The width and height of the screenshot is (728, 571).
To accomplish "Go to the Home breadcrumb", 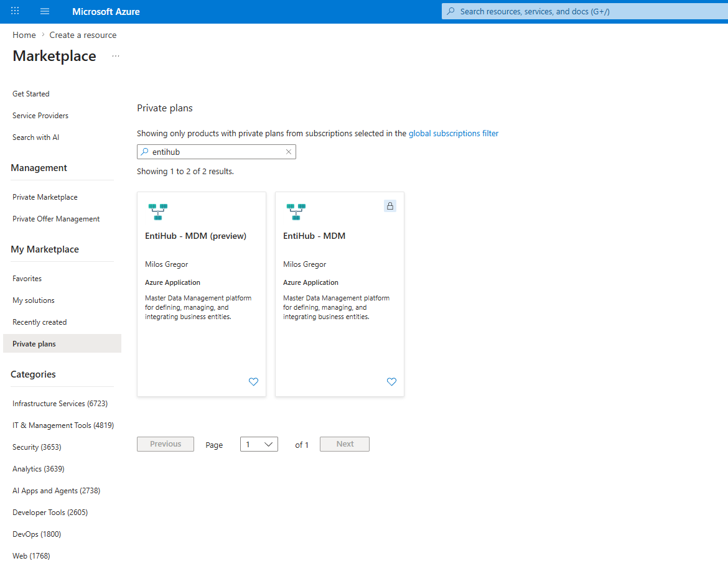I will (x=24, y=35).
